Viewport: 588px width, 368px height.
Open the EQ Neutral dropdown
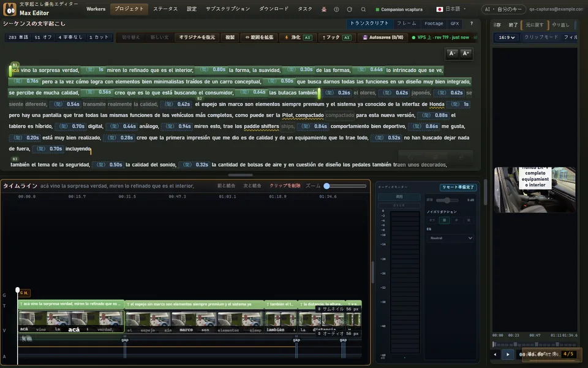pos(450,238)
